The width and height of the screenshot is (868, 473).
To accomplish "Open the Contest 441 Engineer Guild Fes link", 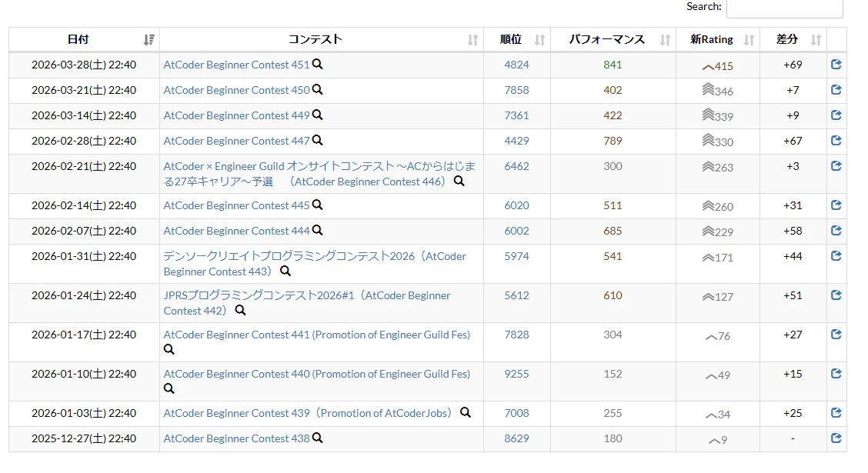I will pos(316,335).
